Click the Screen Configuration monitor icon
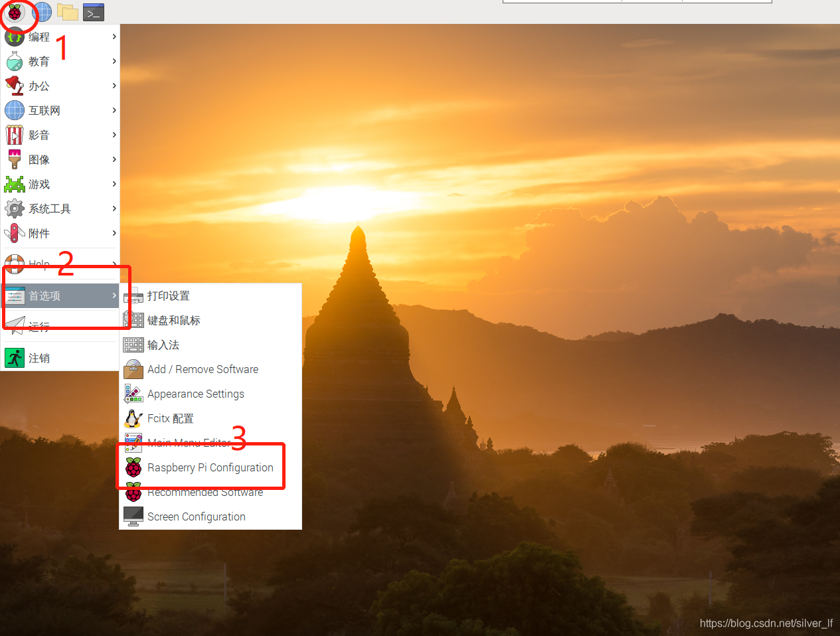840x636 pixels. coord(133,517)
